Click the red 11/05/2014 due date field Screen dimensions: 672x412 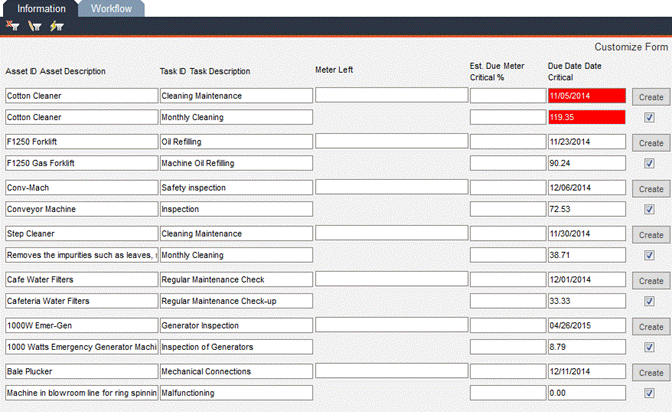[x=586, y=96]
